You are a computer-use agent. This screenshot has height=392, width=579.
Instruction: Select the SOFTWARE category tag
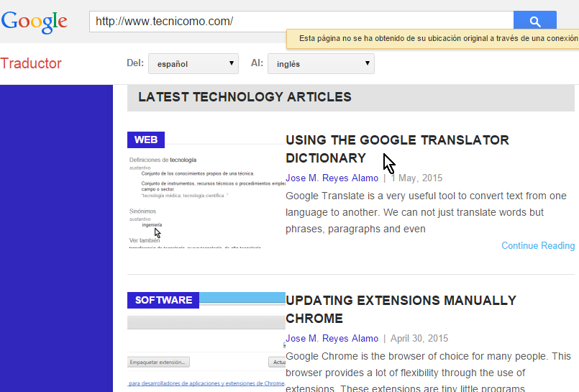pyautogui.click(x=163, y=300)
